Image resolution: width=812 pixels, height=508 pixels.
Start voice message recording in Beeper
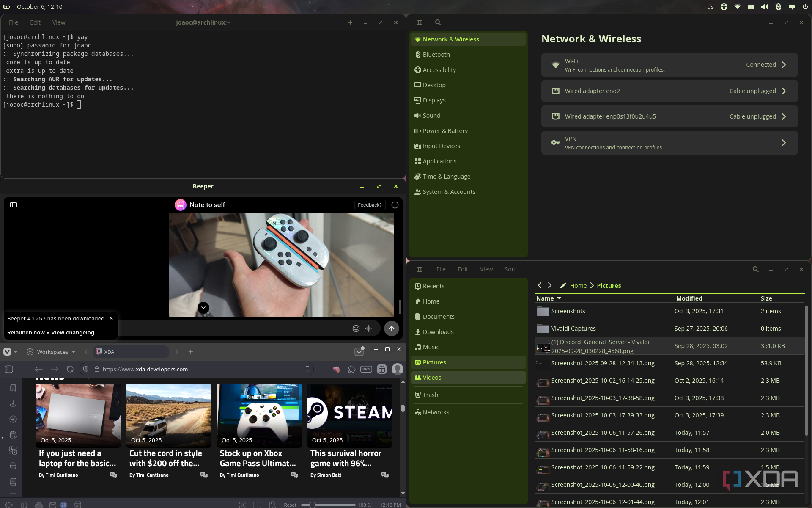[369, 329]
